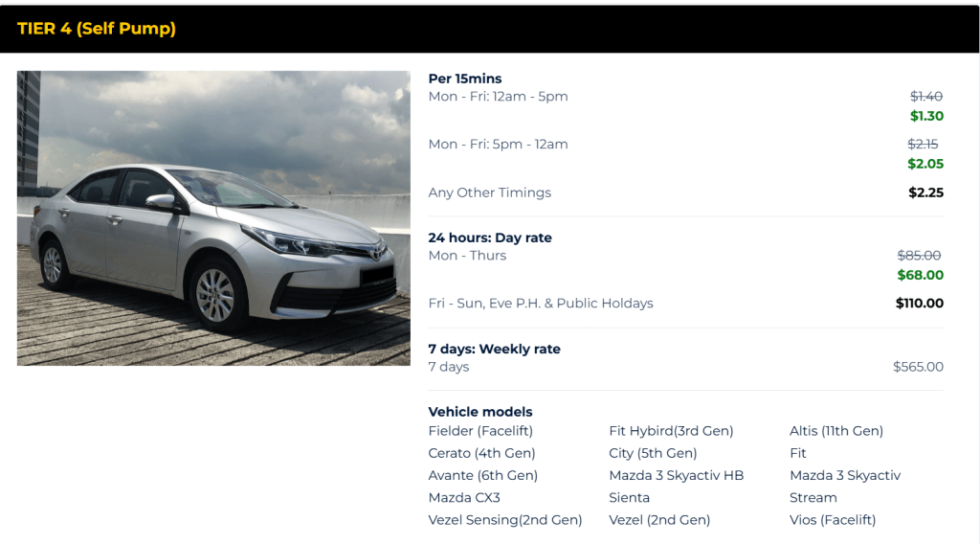Select the Cerato (4th Gen) model

[481, 453]
